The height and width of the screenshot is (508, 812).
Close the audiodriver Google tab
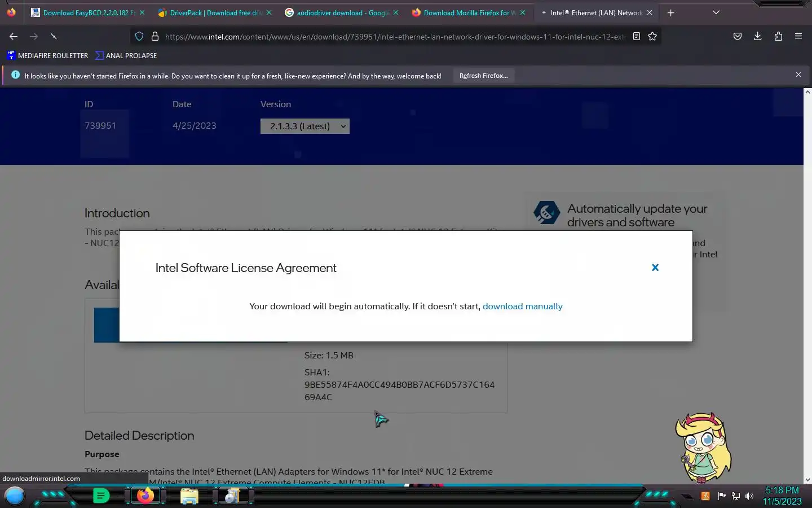point(396,12)
